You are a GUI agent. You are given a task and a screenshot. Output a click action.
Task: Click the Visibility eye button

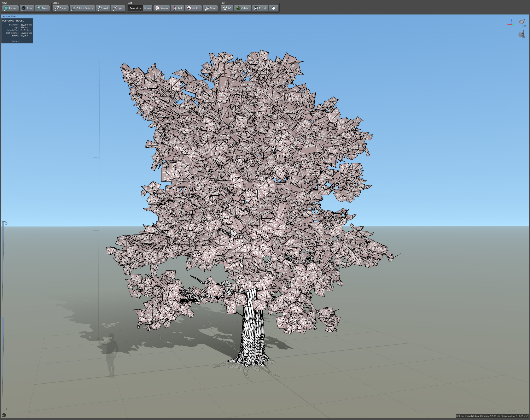193,8
